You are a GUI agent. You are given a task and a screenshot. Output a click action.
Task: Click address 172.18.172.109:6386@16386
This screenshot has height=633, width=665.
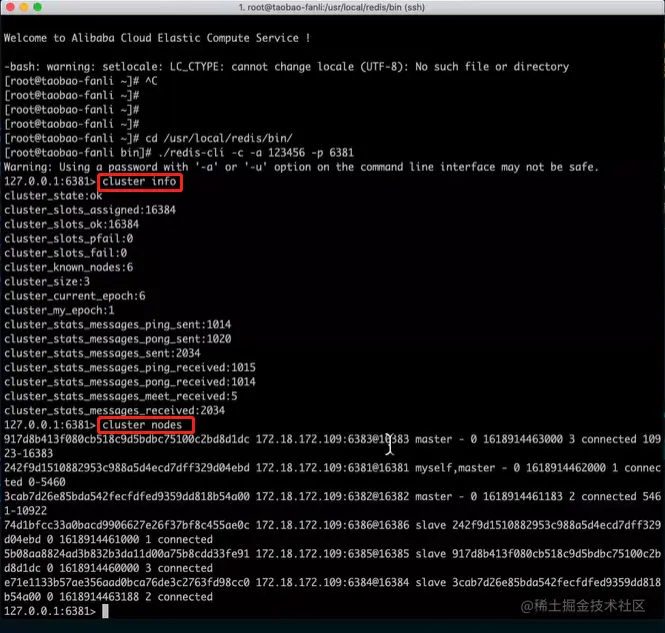click(x=332, y=525)
